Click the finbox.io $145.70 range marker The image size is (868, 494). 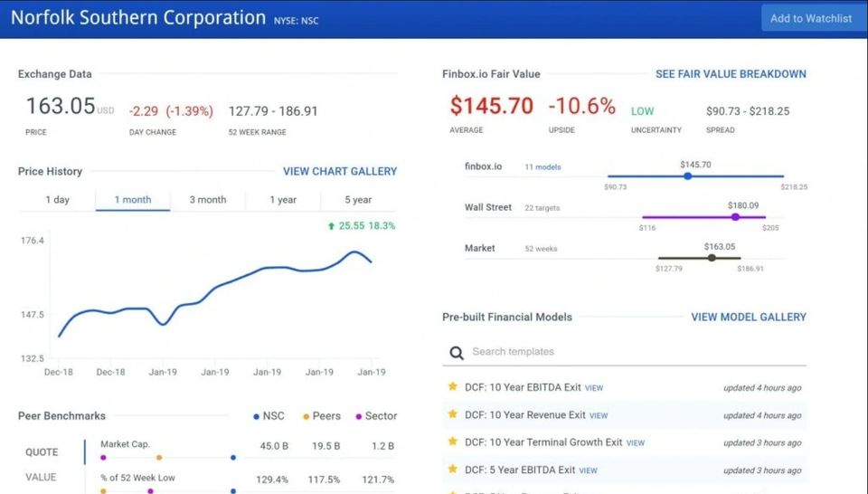[x=687, y=176]
